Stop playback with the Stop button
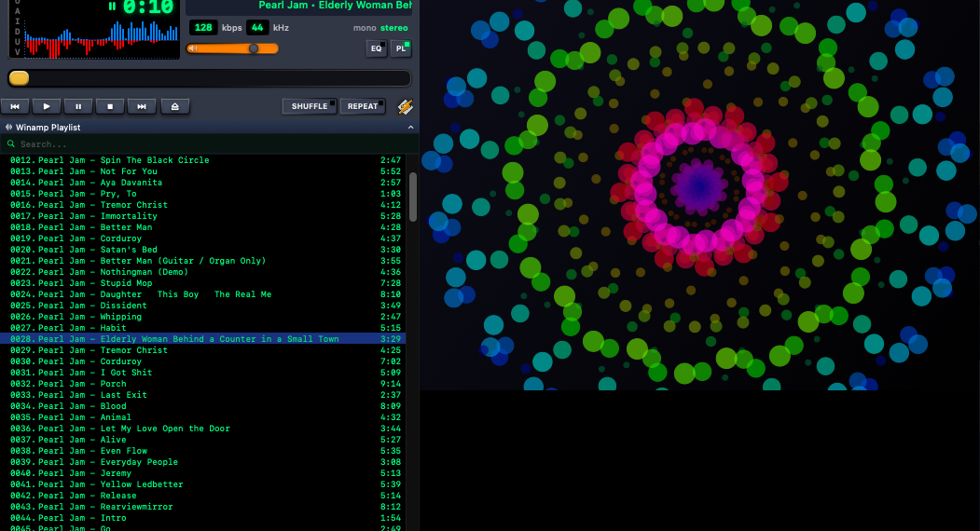Image resolution: width=980 pixels, height=531 pixels. (110, 106)
